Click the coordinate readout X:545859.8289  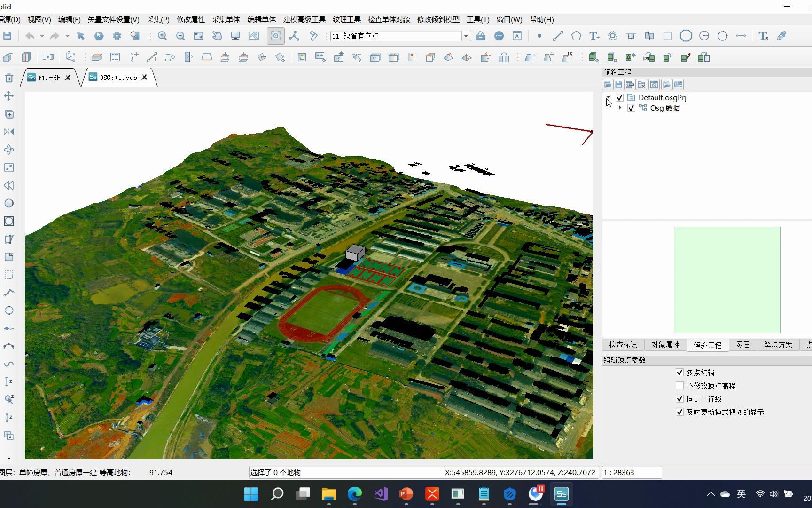pos(520,473)
